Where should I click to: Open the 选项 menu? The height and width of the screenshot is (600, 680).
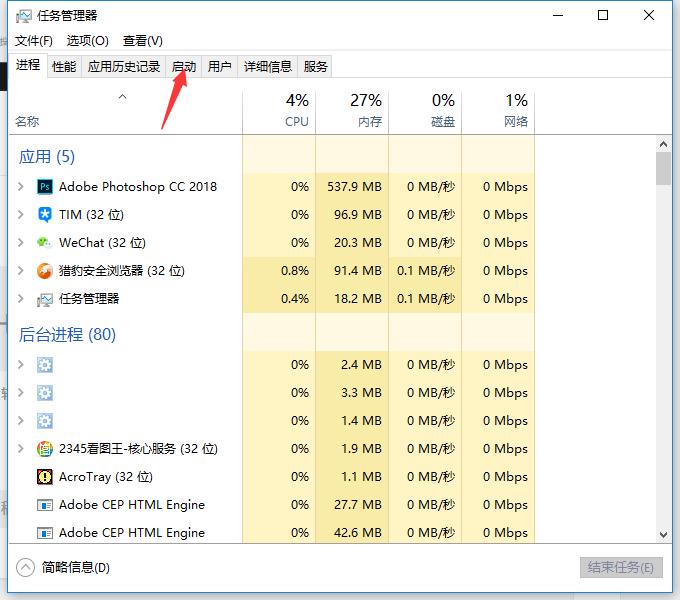pos(87,40)
